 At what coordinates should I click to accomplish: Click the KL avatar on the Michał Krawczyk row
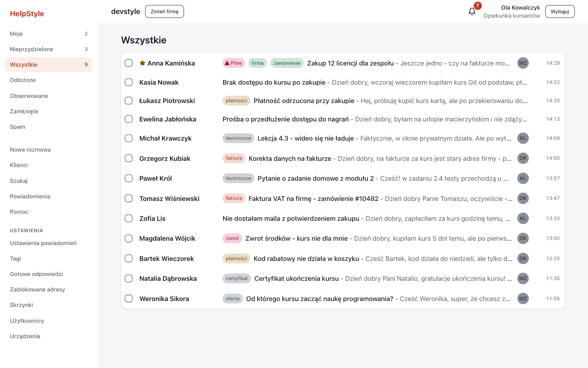pyautogui.click(x=523, y=138)
